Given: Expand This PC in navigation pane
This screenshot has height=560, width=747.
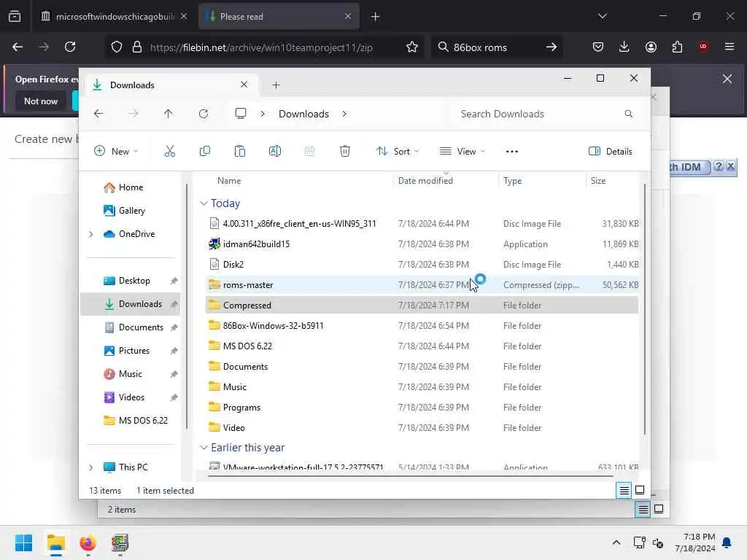Looking at the screenshot, I should [x=91, y=467].
